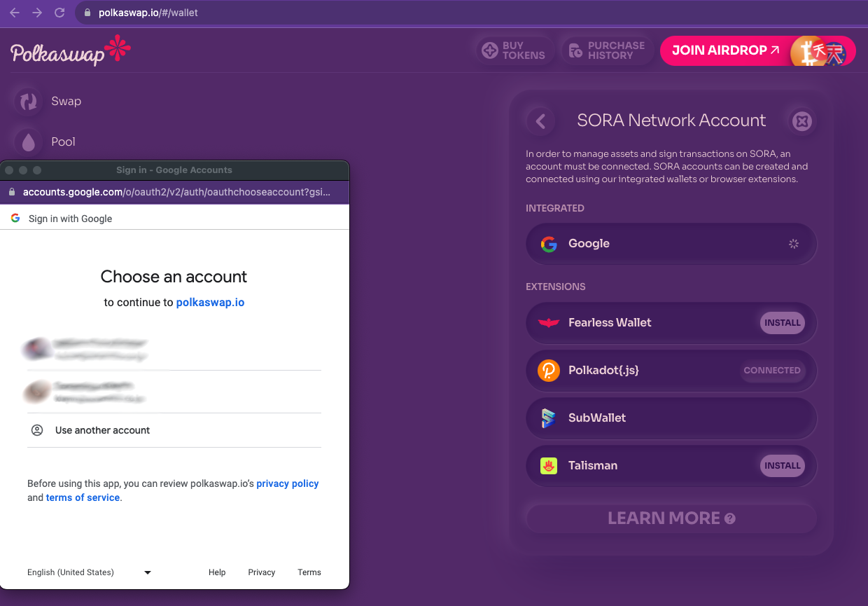
Task: Choose the first blurred Google account
Action: coord(174,349)
